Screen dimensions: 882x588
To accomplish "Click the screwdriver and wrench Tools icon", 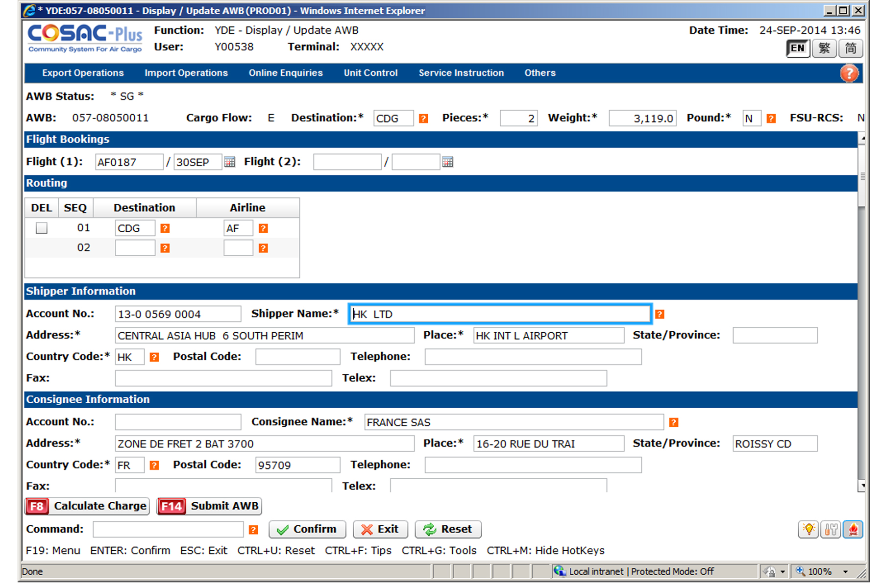I will point(831,529).
